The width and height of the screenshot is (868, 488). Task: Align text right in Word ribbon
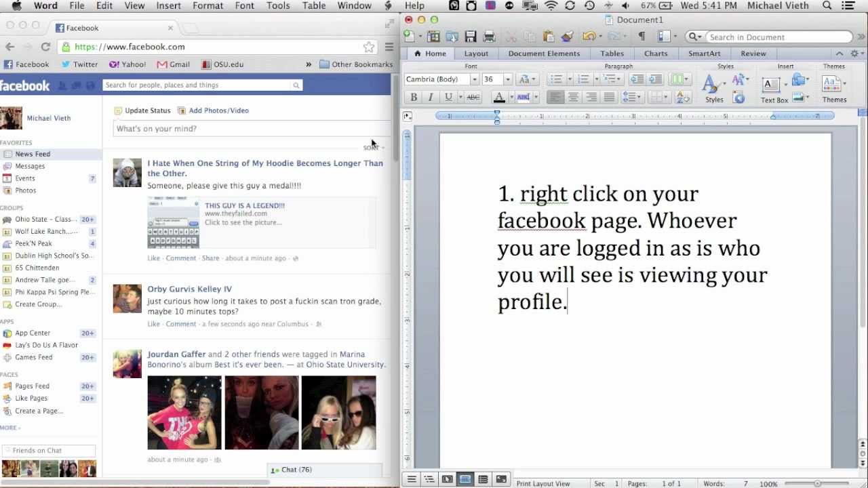[x=591, y=97]
